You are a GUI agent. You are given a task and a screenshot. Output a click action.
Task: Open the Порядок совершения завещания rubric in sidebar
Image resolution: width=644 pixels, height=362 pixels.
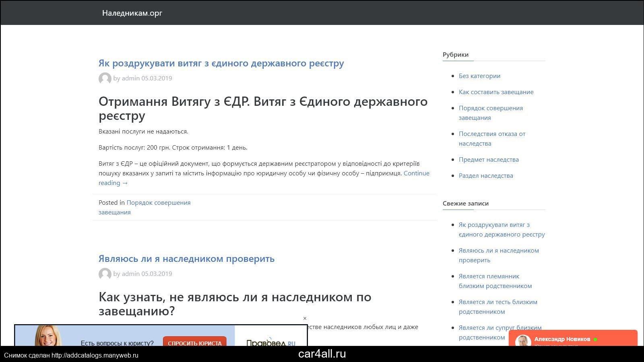491,108
